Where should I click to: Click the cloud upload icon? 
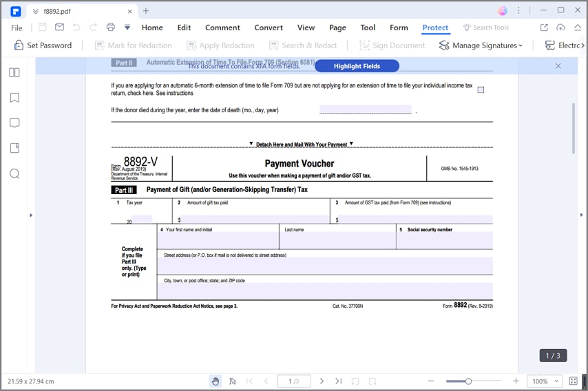coord(560,27)
